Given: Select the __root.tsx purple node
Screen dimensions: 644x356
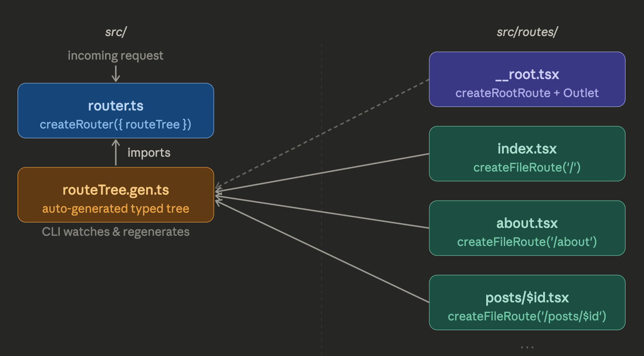Looking at the screenshot, I should 527,79.
